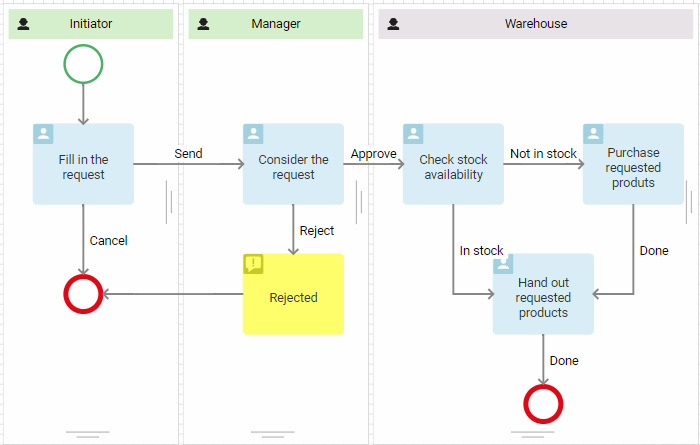Select the Initiator swimlane header
The width and height of the screenshot is (700, 445).
pos(91,24)
